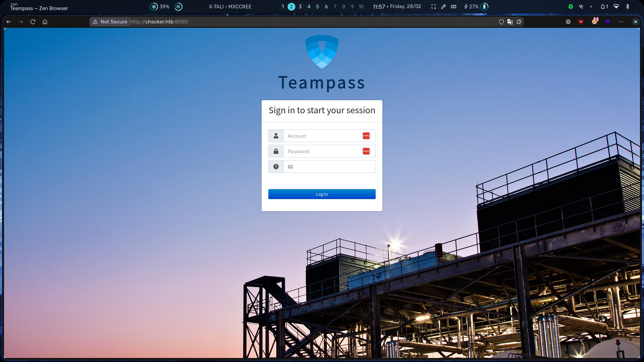Open the Bluetooth tray icon

[x=628, y=7]
